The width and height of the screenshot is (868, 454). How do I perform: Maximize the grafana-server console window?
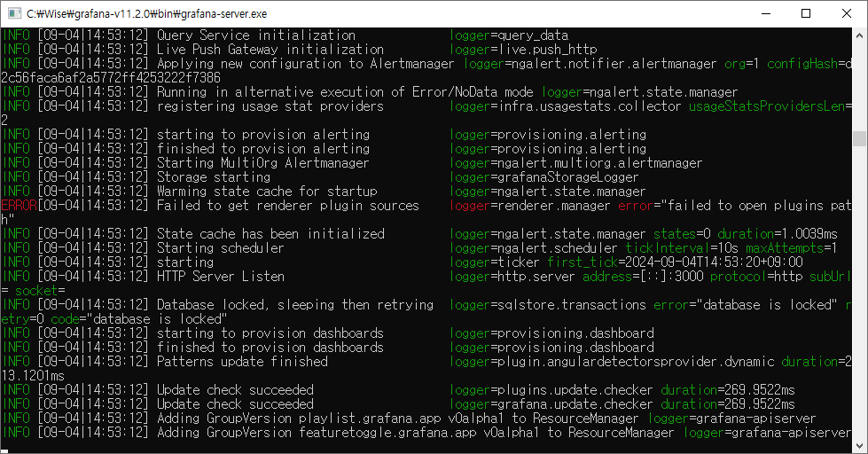click(x=806, y=13)
